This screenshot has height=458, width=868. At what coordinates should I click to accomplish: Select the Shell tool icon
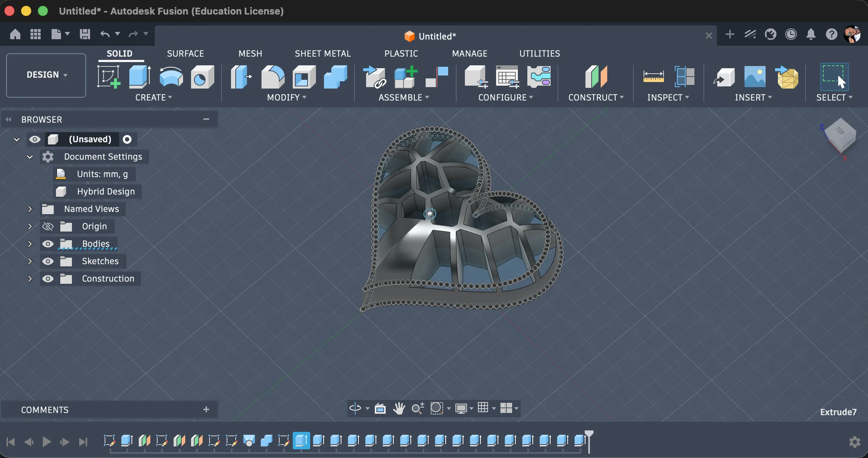click(x=304, y=77)
